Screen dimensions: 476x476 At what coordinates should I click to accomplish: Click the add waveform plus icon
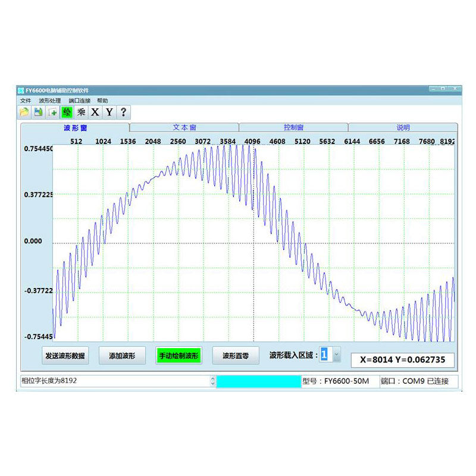tap(53, 112)
